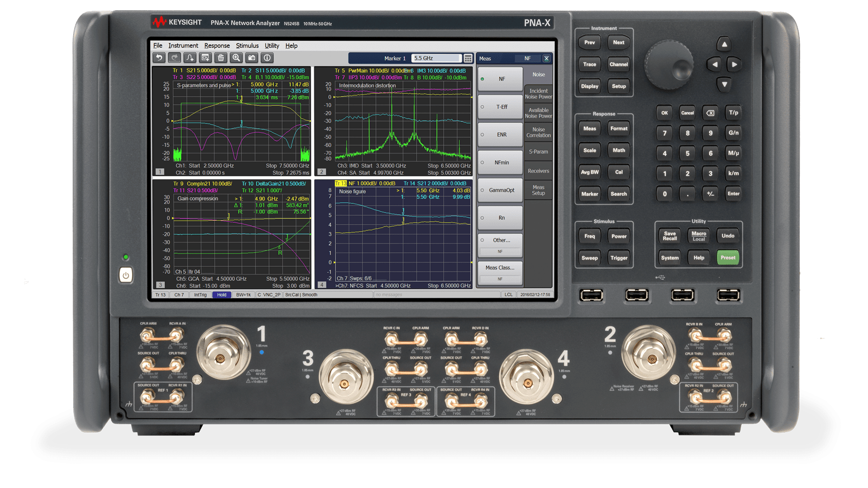Toggle the LCL indicator in the status bar
Screen dimensions: 868x488
click(x=508, y=295)
